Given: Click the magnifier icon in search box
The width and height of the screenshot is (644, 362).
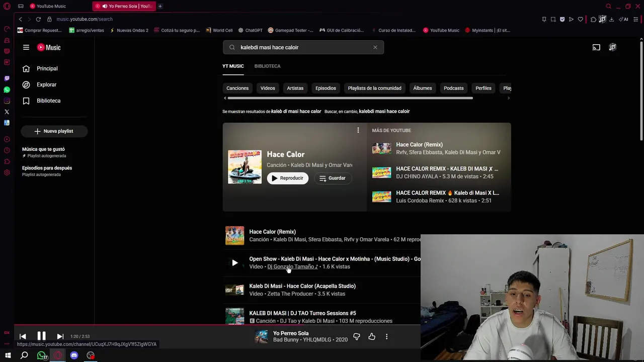Looking at the screenshot, I should [x=232, y=47].
